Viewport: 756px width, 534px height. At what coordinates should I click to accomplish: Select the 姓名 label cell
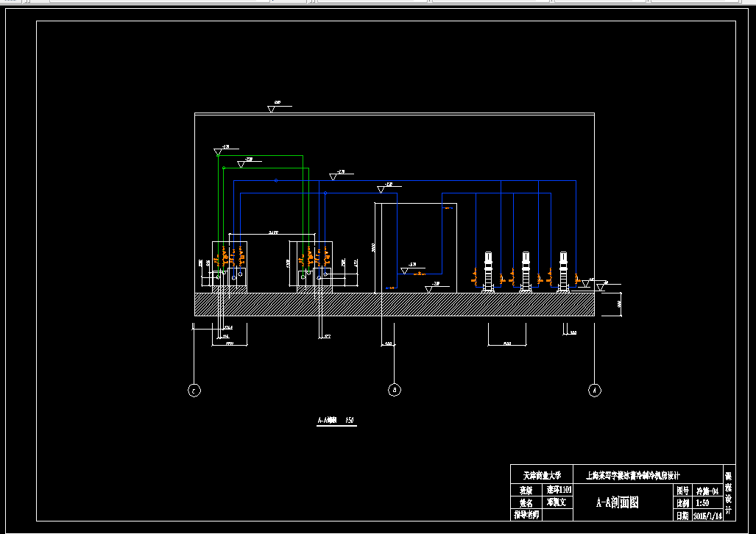(x=527, y=502)
